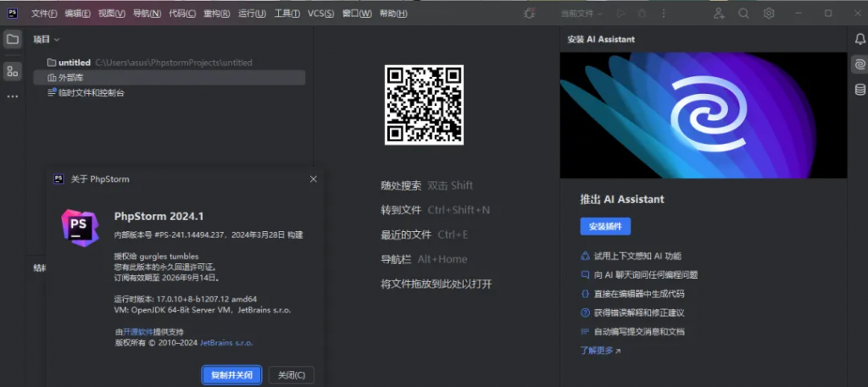Open the 当前文件 run configuration dropdown

pos(581,14)
